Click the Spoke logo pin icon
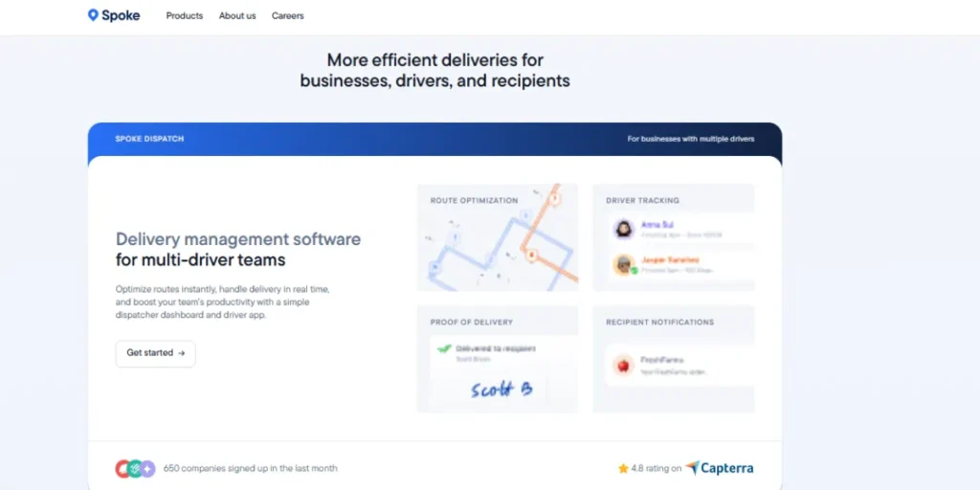 pos(93,15)
